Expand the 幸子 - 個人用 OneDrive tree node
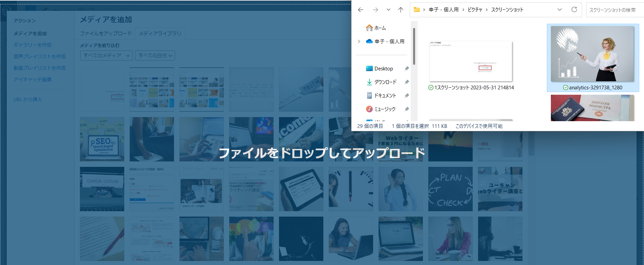 (359, 41)
